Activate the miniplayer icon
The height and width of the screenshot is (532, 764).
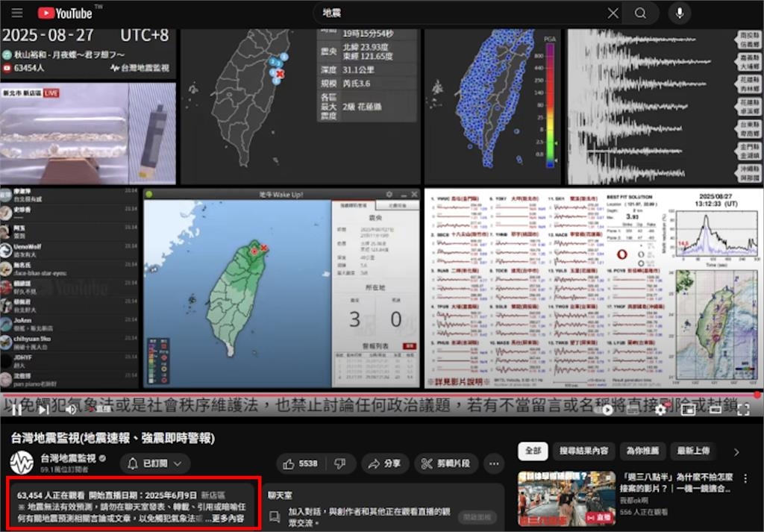689,410
